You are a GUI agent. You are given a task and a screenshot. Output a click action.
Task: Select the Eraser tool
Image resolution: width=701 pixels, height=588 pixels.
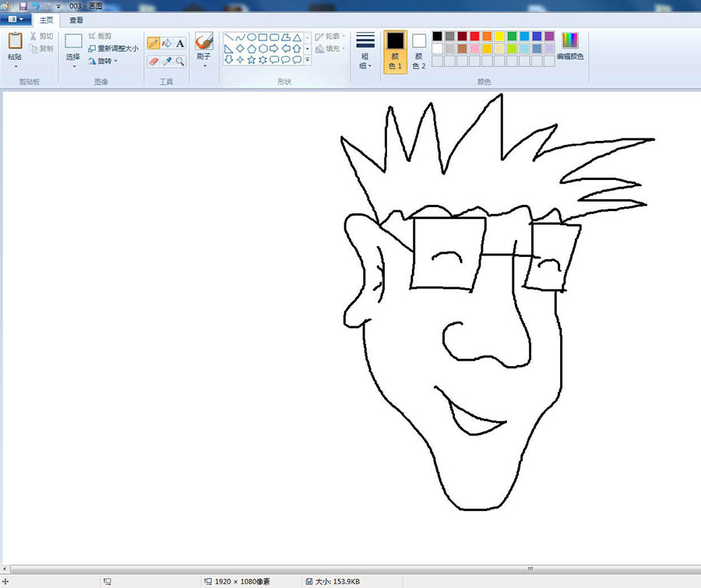pos(153,62)
